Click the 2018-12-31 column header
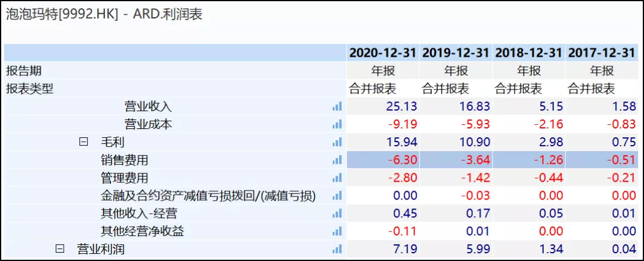Viewport: 644px width, 261px height. [529, 53]
